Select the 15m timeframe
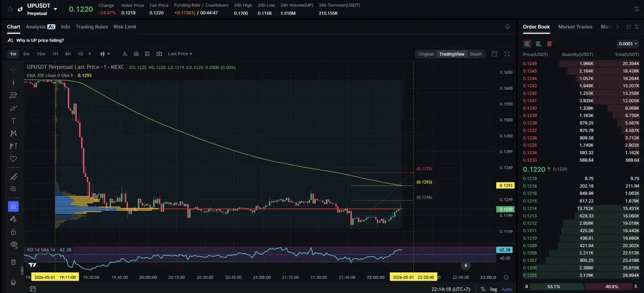The width and height of the screenshot is (644, 293). coord(41,54)
